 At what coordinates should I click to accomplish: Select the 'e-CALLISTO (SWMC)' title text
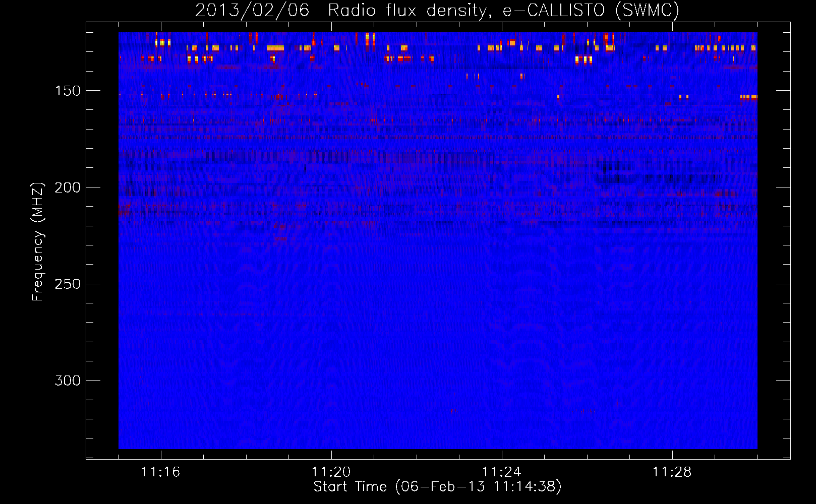(x=591, y=10)
